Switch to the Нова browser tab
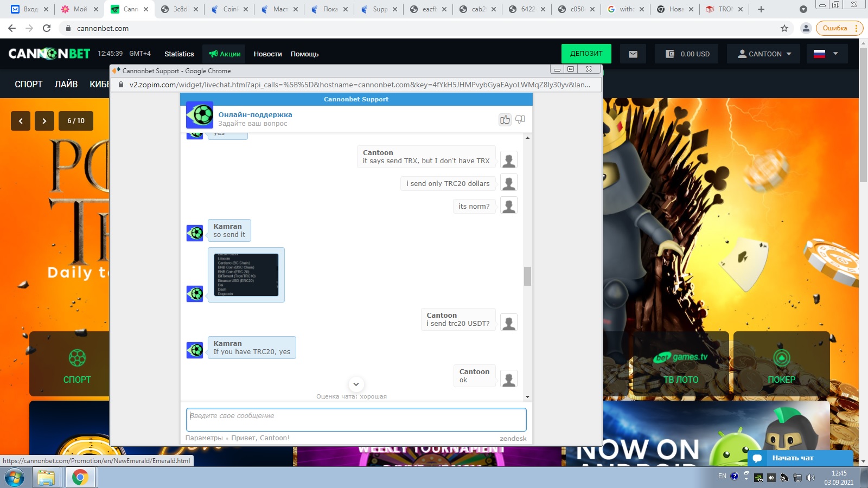This screenshot has height=488, width=868. tap(675, 9)
